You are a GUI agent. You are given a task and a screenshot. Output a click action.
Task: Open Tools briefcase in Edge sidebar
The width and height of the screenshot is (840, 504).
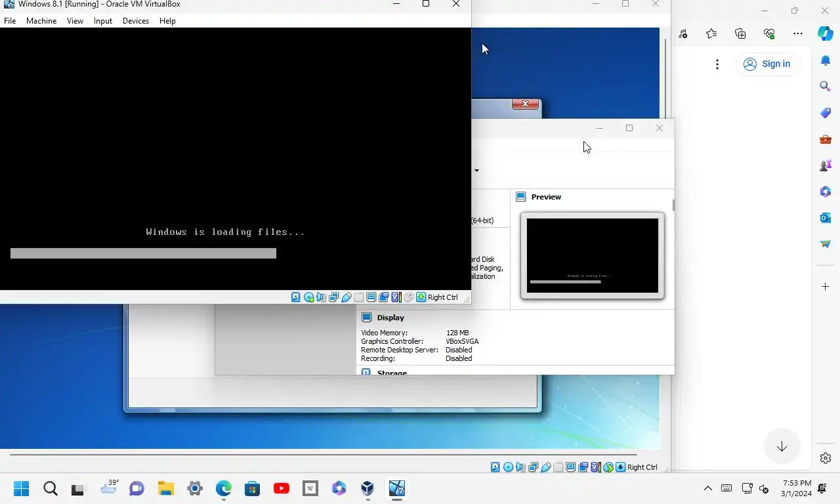point(826,139)
